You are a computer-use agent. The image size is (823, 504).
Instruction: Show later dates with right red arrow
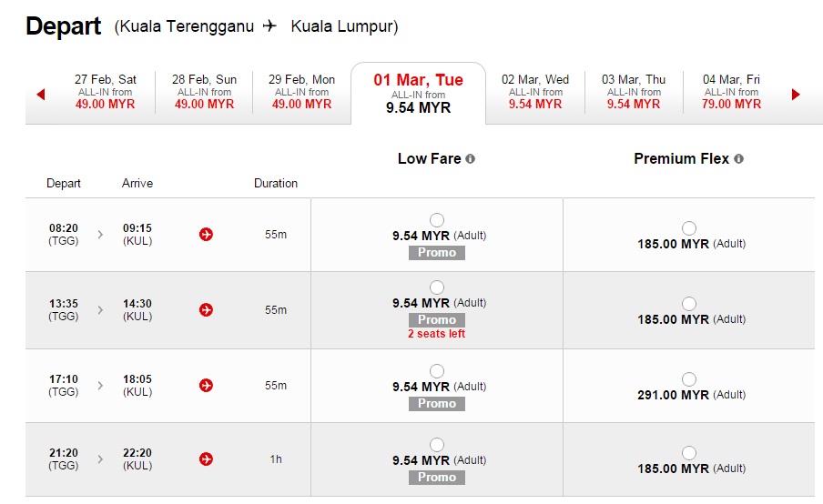click(x=796, y=95)
